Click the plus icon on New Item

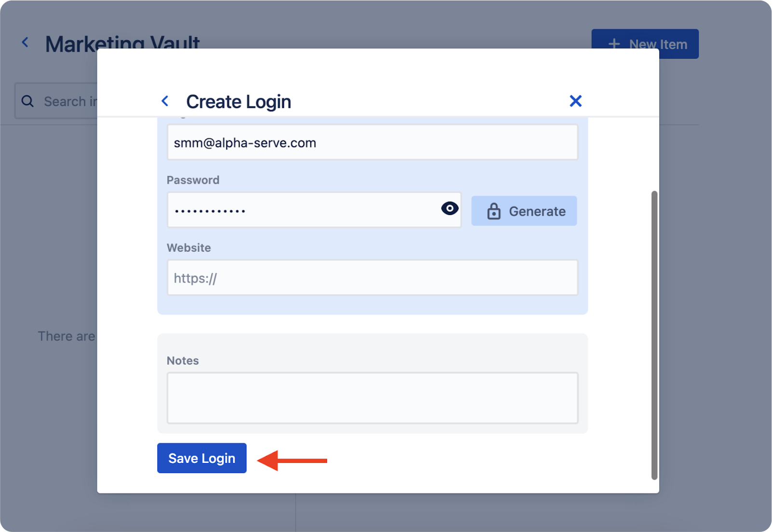(x=614, y=43)
